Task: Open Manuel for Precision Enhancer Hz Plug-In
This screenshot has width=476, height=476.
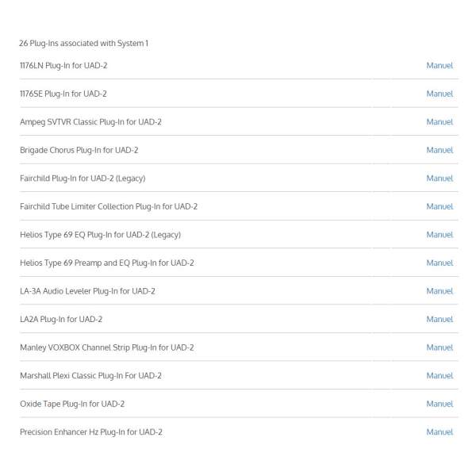Action: tap(440, 432)
